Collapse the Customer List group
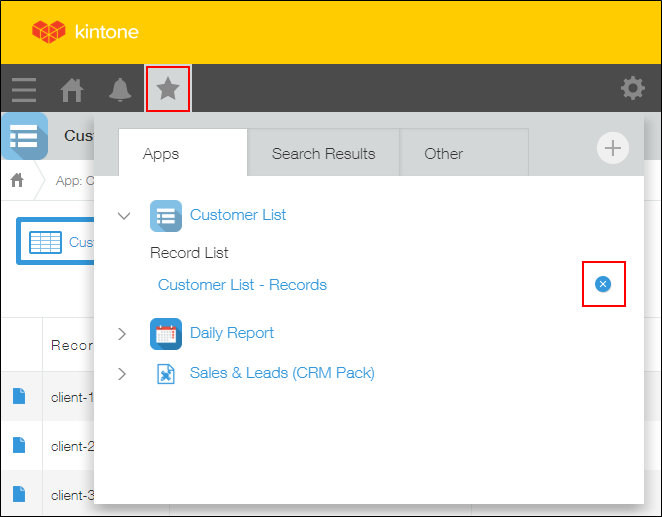The image size is (662, 517). click(x=124, y=215)
